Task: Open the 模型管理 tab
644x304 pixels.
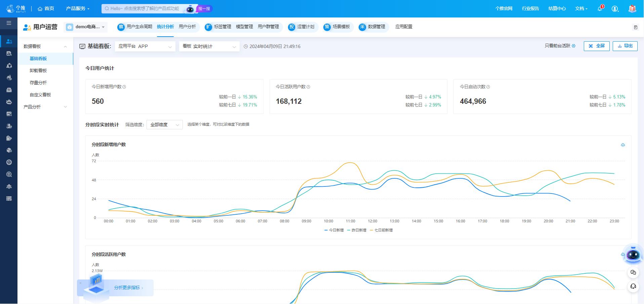Action: coord(244,27)
